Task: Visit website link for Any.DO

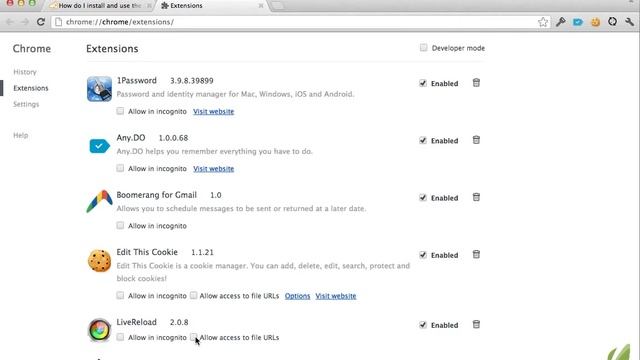Action: (x=213, y=169)
